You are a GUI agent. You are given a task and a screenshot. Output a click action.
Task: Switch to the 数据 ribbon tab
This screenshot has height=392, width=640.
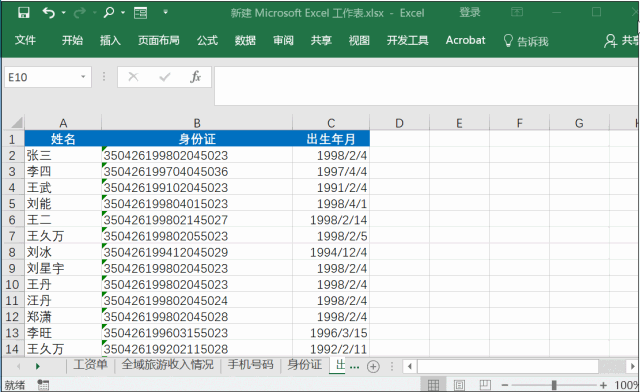245,40
